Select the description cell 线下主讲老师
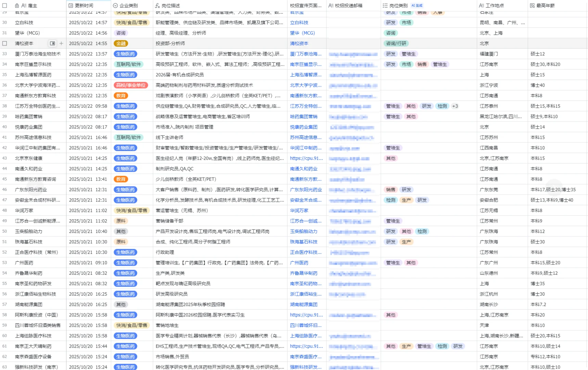The image size is (588, 370). click(220, 137)
